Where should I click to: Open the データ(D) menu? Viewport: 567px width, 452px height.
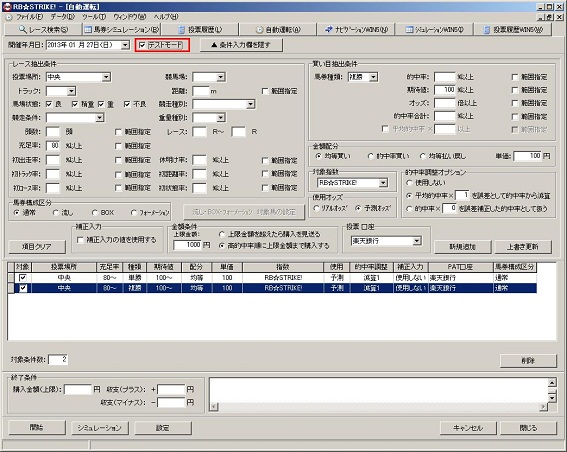(x=62, y=17)
